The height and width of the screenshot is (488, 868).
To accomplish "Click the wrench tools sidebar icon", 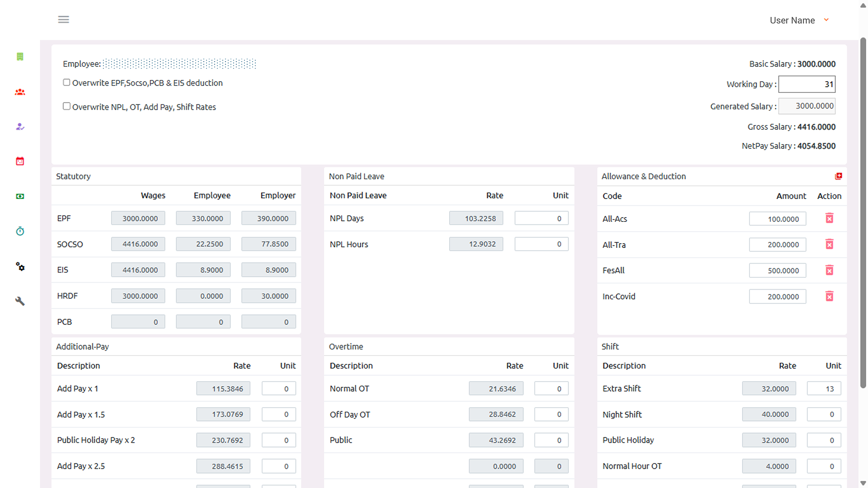I will click(20, 301).
